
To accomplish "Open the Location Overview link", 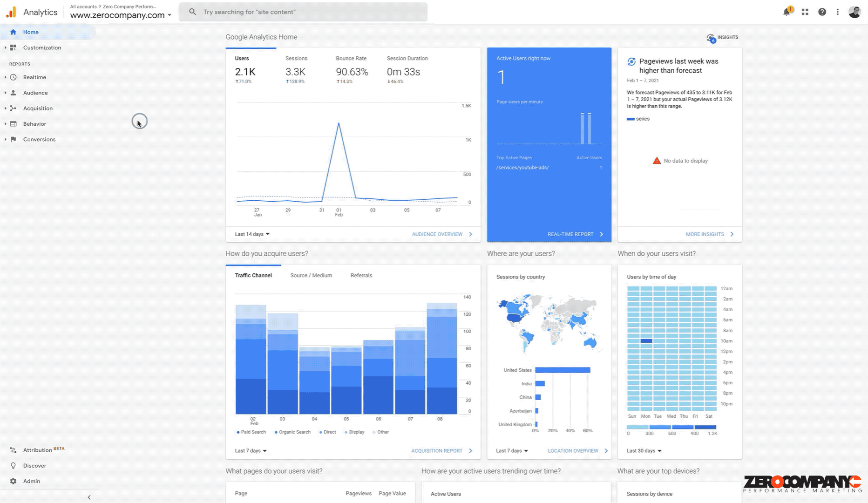I will (578, 451).
